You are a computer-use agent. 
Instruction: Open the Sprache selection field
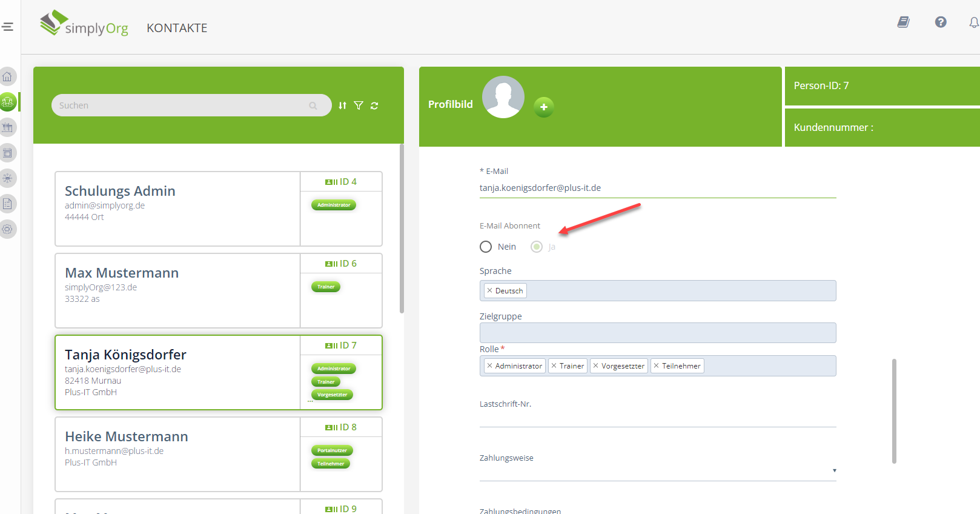[x=678, y=291]
